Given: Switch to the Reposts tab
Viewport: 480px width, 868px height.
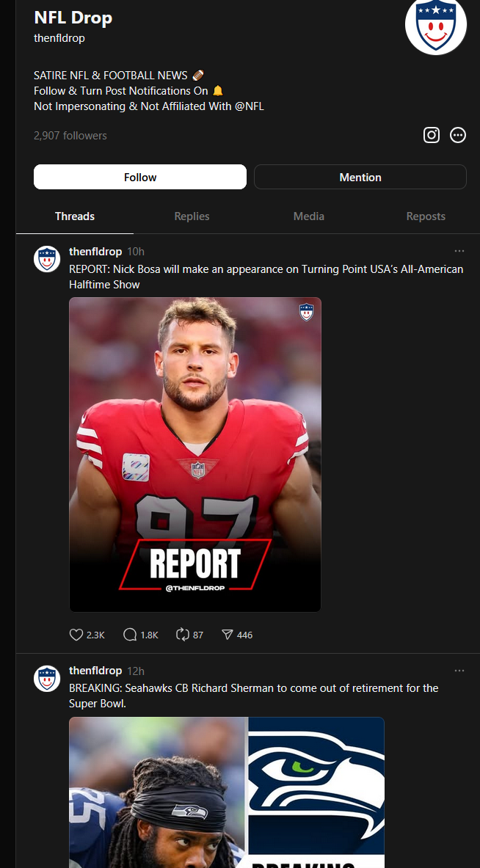Looking at the screenshot, I should tap(425, 216).
